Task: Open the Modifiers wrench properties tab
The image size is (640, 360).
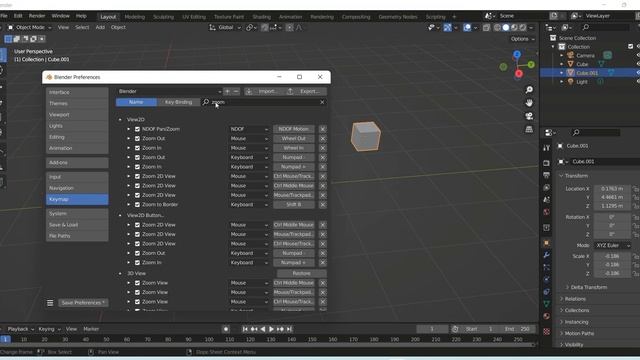Action: pos(547,255)
